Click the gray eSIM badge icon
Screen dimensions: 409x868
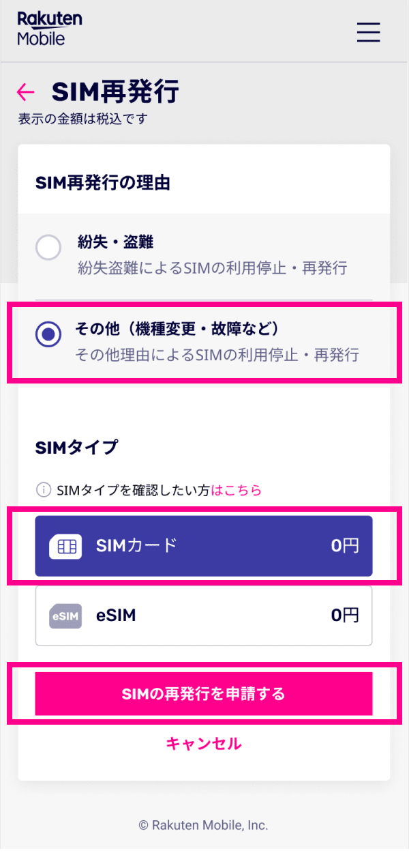point(65,616)
